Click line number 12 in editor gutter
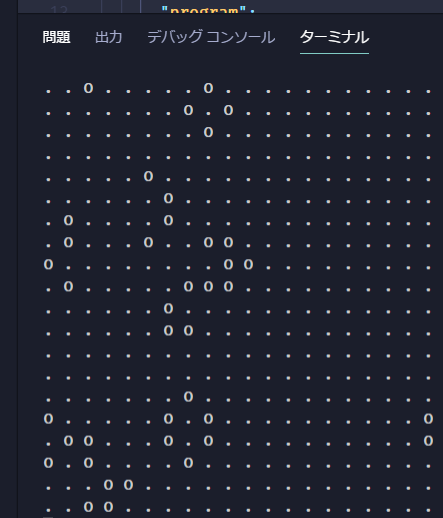The image size is (443, 518). [x=60, y=10]
